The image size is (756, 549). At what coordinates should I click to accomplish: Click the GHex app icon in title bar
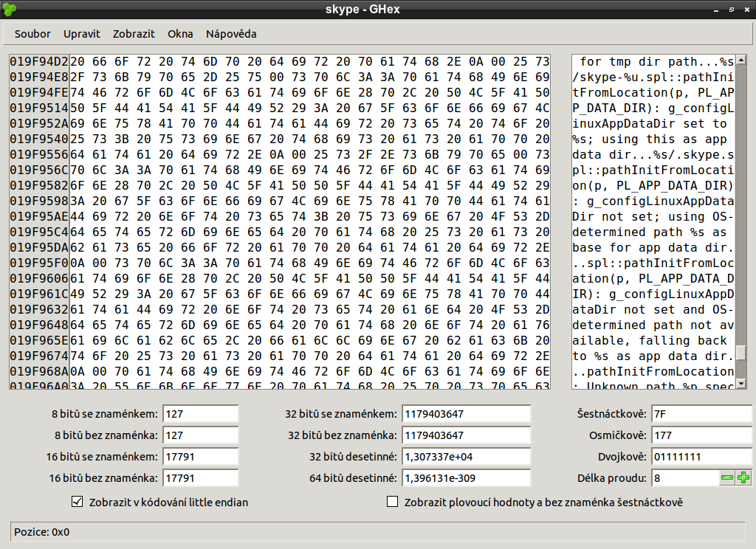click(x=9, y=9)
